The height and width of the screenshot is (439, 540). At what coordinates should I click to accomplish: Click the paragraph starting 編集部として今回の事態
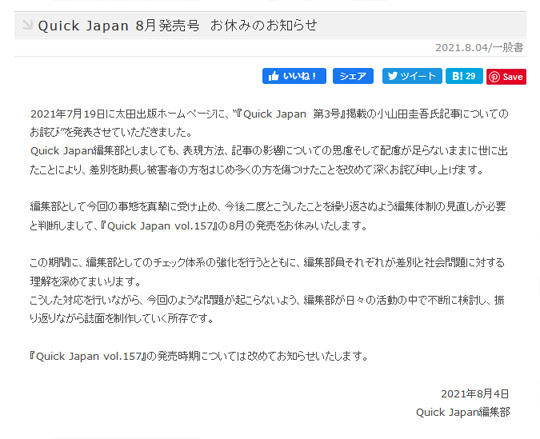(x=268, y=216)
